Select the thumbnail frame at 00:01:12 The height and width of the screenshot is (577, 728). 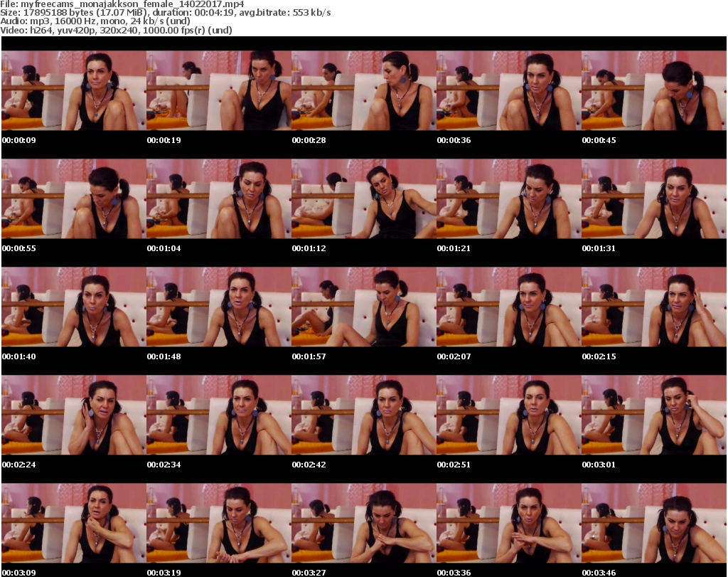point(363,198)
